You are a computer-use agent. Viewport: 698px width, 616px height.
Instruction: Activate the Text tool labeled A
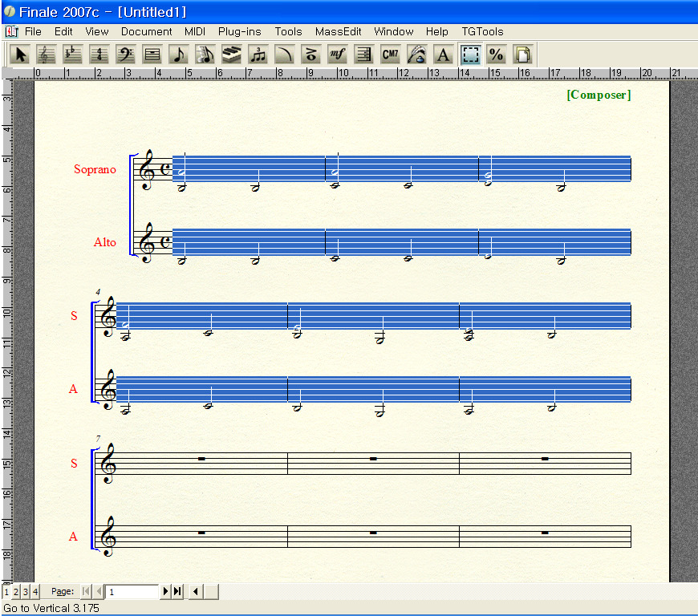443,55
